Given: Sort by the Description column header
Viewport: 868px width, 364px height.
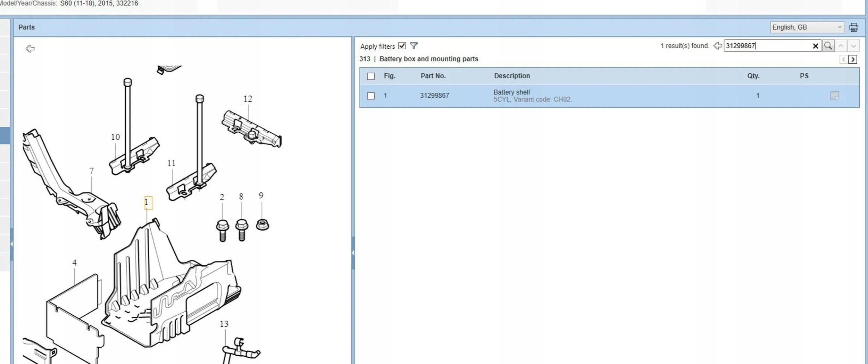Looking at the screenshot, I should tap(512, 76).
